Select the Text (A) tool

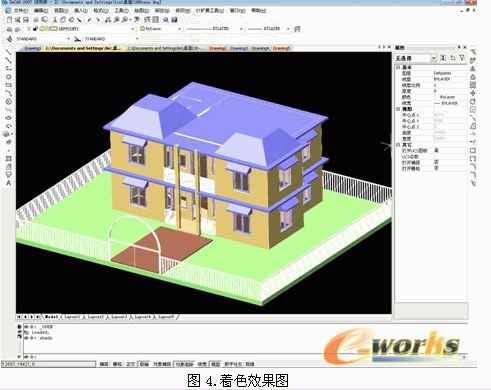click(x=8, y=183)
